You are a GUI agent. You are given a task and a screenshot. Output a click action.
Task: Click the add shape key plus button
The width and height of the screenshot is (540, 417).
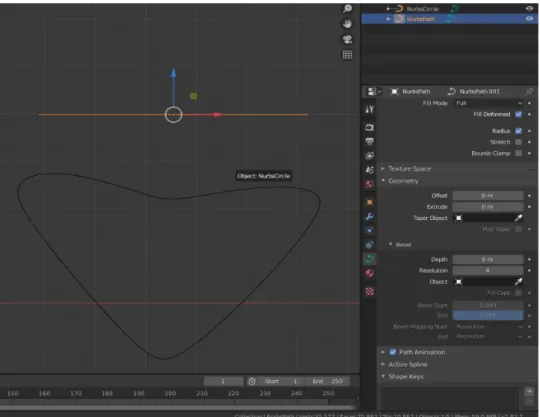[x=529, y=392]
